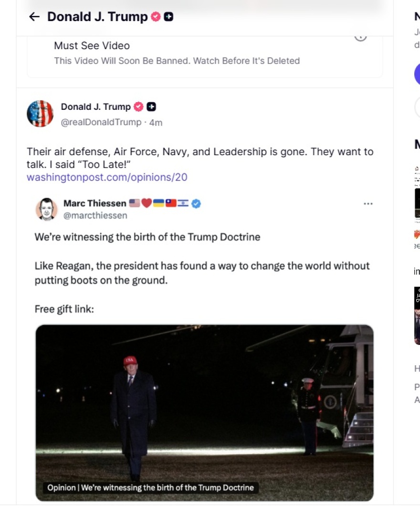
Task: Click the red verified badge in the header
Action: 156,17
